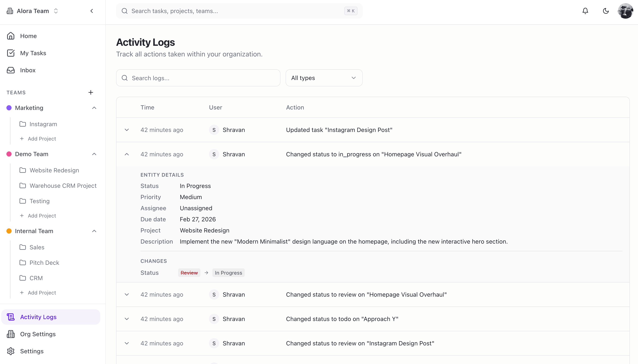The width and height of the screenshot is (638, 364).
Task: Click Add Project under Marketing
Action: click(x=42, y=139)
